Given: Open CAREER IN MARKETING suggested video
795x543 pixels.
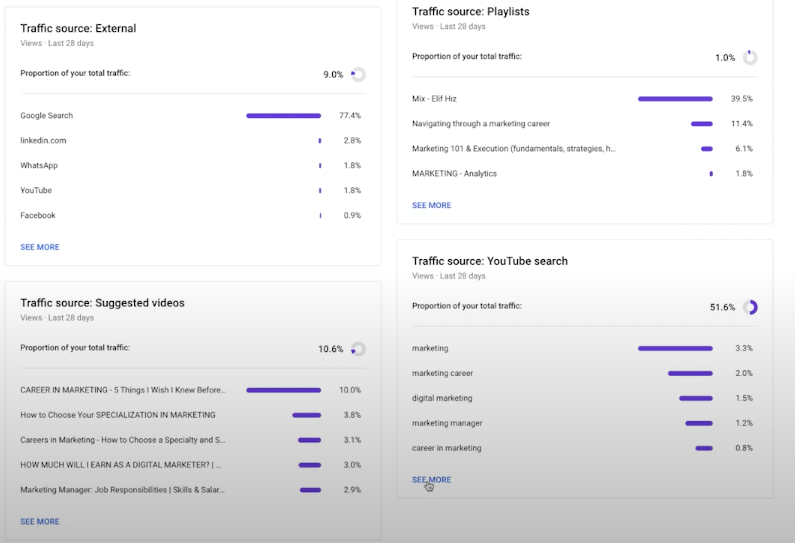Looking at the screenshot, I should [123, 390].
